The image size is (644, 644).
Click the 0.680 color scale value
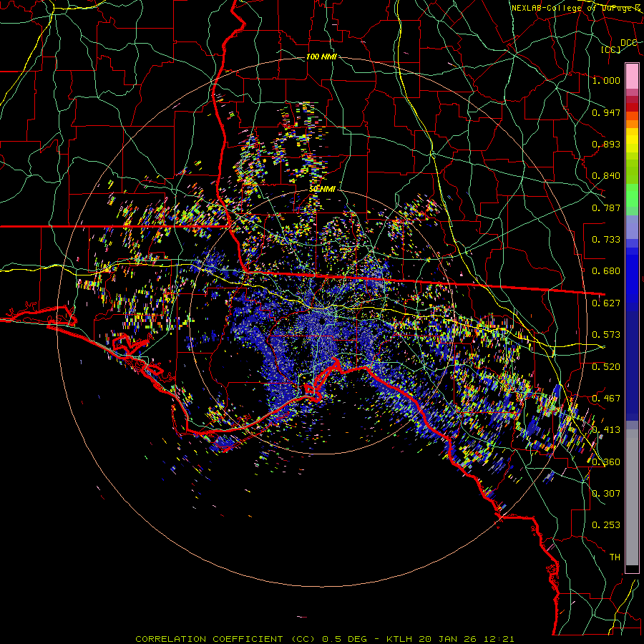click(606, 271)
